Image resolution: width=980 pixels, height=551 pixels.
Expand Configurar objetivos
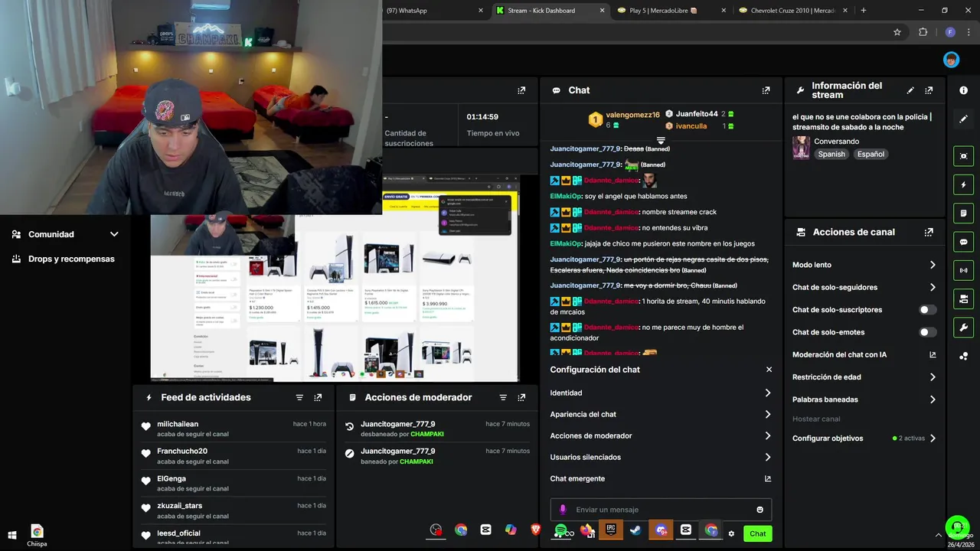point(864,439)
